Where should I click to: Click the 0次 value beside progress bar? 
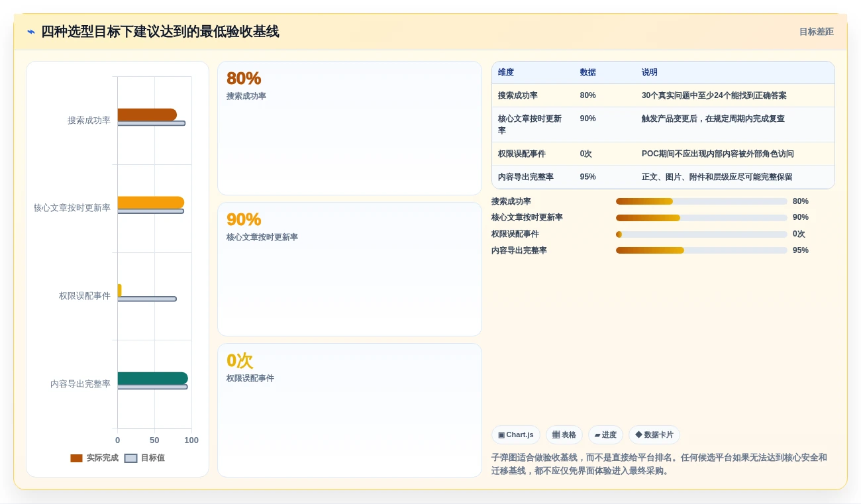tap(799, 234)
